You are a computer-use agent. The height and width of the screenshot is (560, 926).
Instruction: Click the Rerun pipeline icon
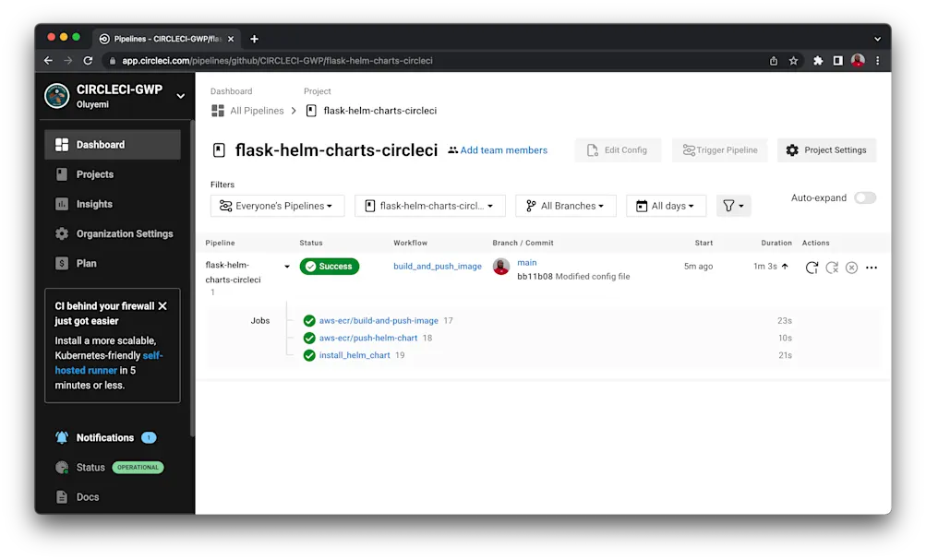812,268
